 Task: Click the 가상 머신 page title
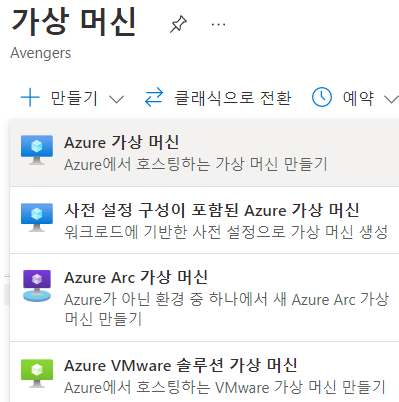(x=74, y=22)
